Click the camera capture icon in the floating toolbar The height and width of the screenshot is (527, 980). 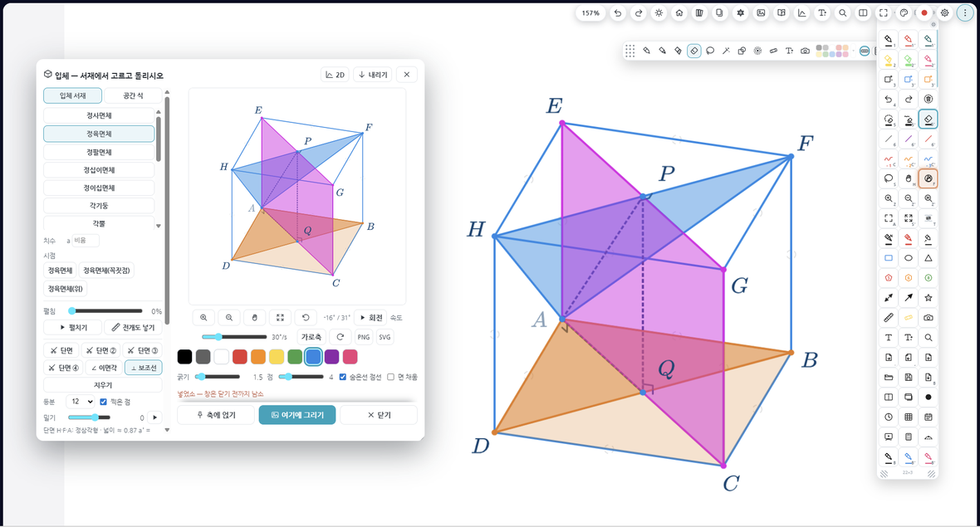click(x=805, y=51)
